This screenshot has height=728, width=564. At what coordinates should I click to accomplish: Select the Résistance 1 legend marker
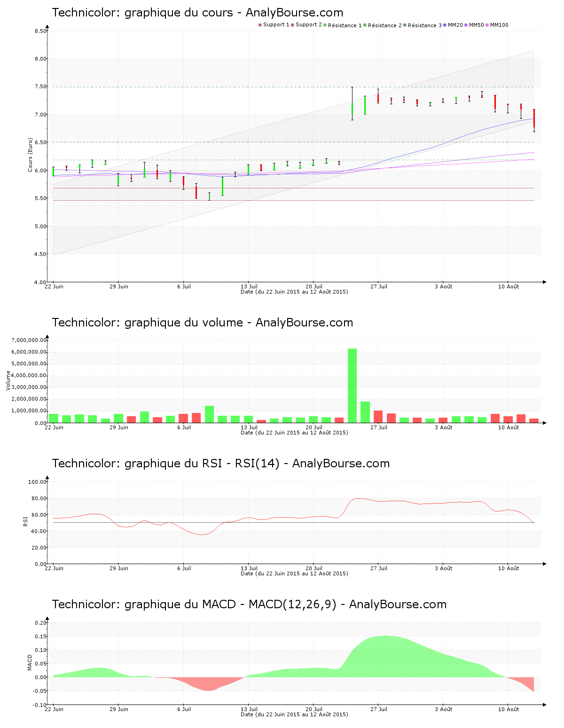pyautogui.click(x=324, y=24)
